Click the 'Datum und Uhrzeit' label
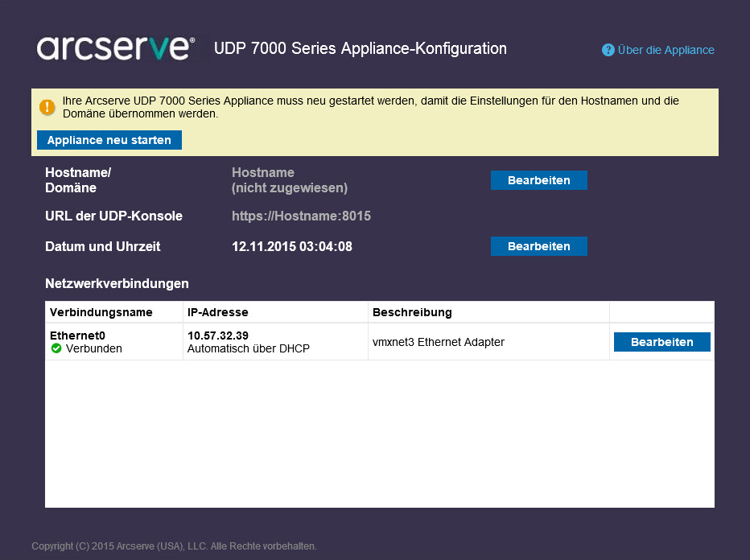 coord(103,246)
